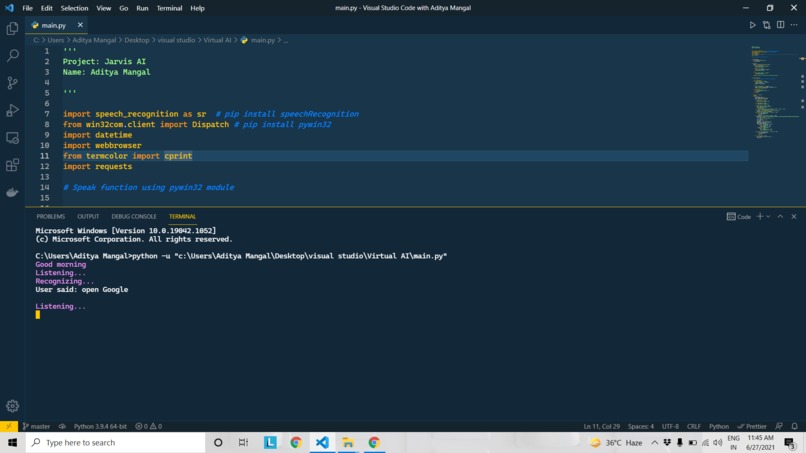Switch to the PROBLEMS panel tab

tap(50, 216)
